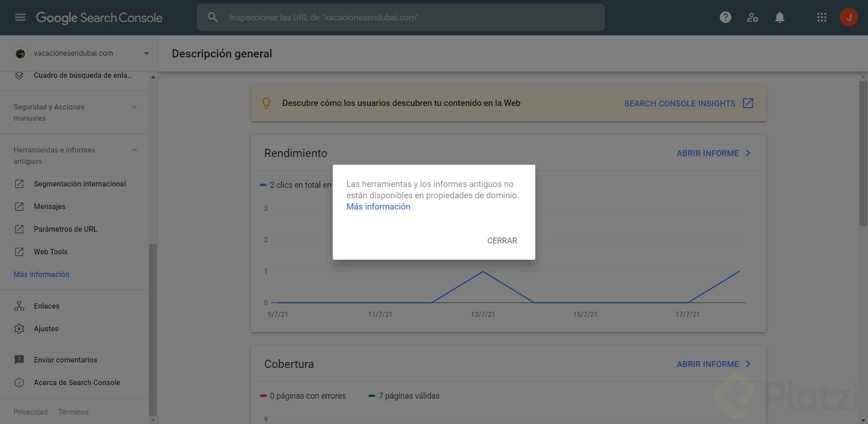Focus the URL inspection search field
This screenshot has width=868, height=424.
[401, 17]
